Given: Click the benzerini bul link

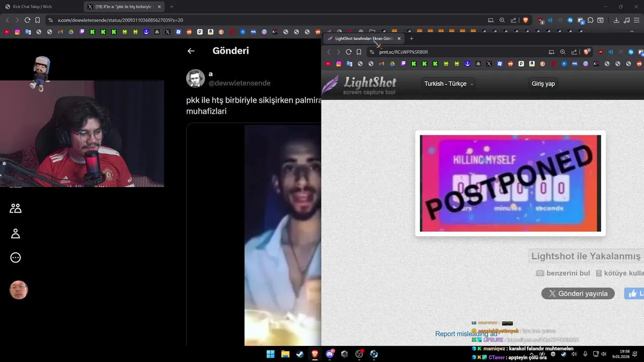Looking at the screenshot, I should (x=562, y=273).
